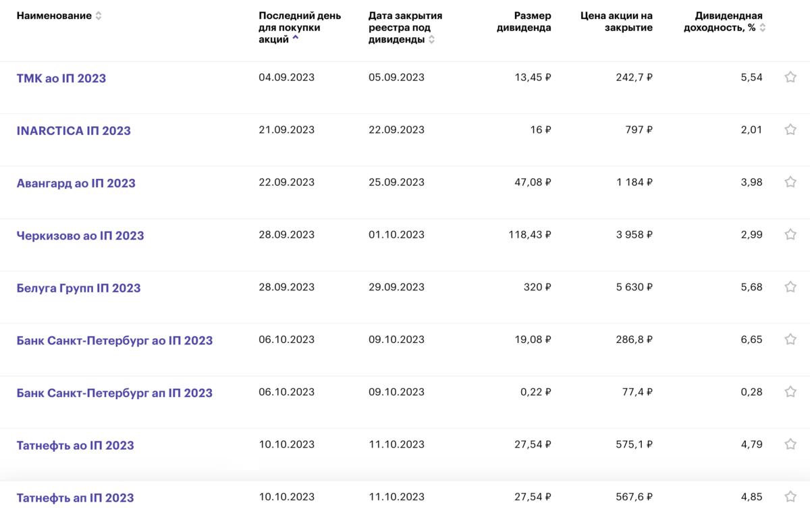Star Банк Санкт-Петербург ао ИП 2023
This screenshot has height=532, width=810.
[790, 339]
